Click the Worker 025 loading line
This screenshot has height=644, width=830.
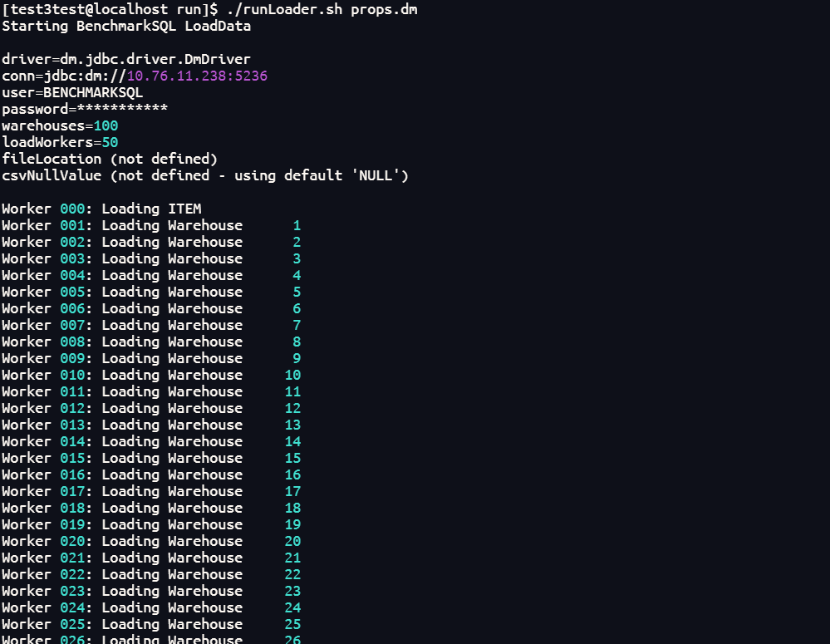pyautogui.click(x=151, y=624)
